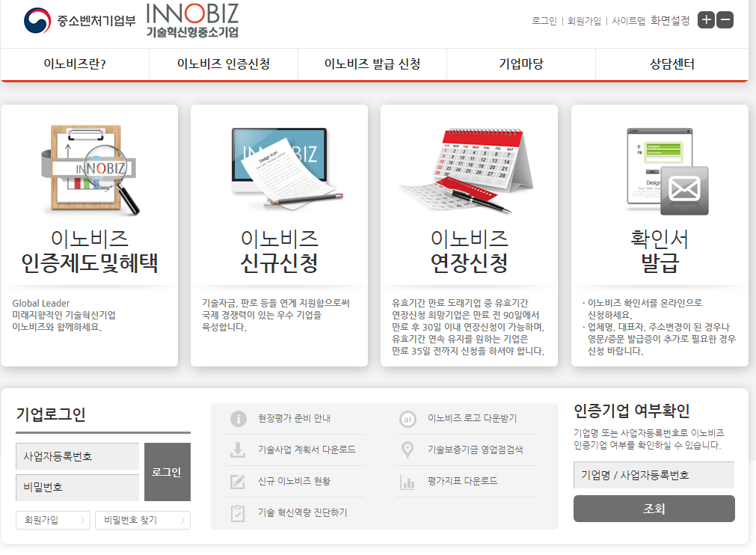Click the minus zoom-out screen setting icon

click(x=725, y=19)
